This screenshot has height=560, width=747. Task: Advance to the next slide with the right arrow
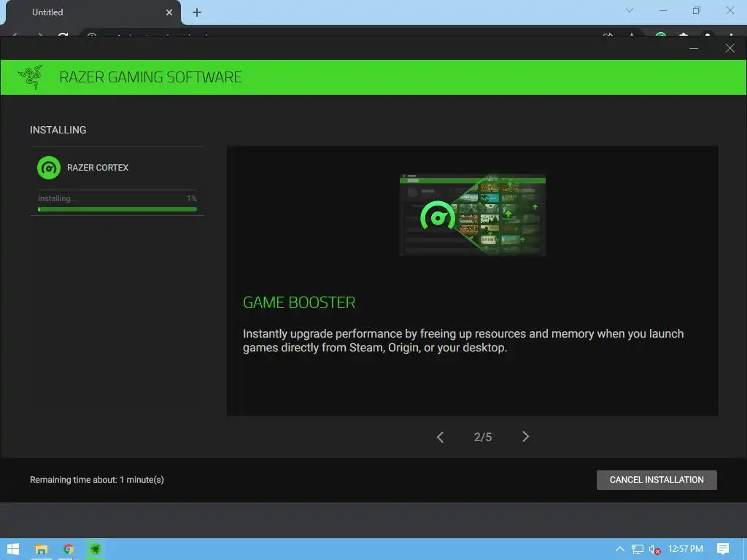pos(525,437)
